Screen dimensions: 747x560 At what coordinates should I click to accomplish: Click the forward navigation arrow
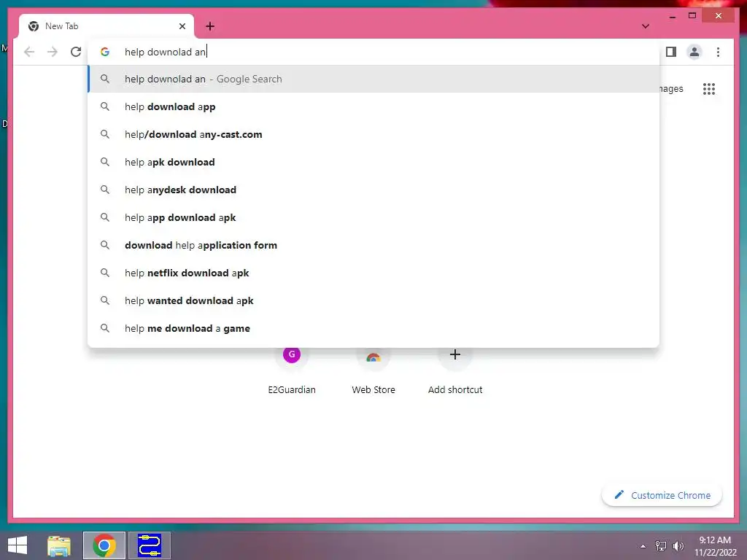click(53, 52)
